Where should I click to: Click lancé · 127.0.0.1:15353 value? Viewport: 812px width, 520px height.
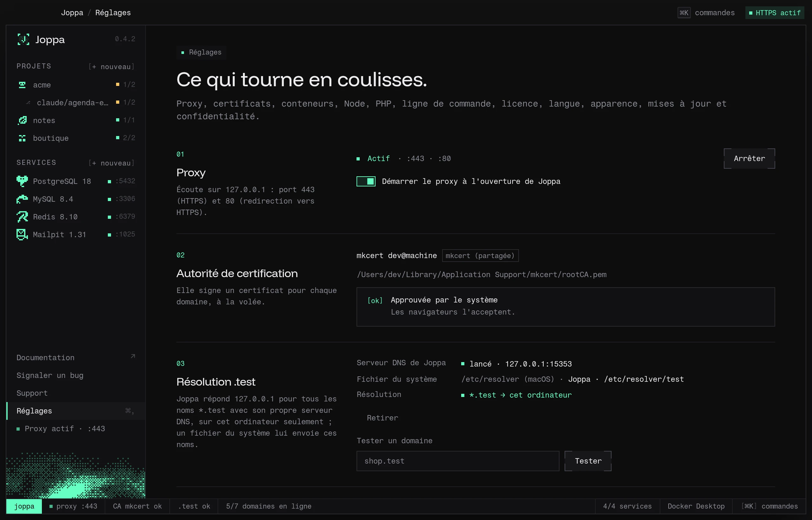[516, 364]
